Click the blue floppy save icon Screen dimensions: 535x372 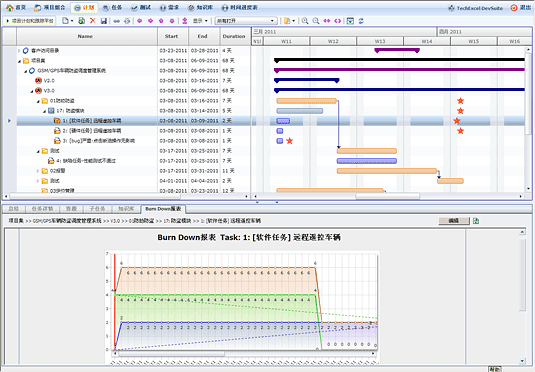point(104,21)
